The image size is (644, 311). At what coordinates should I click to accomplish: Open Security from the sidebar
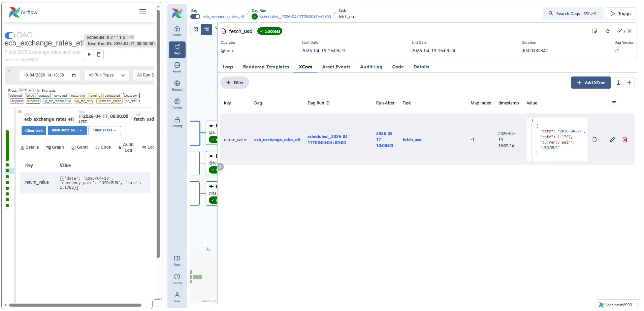(x=177, y=122)
